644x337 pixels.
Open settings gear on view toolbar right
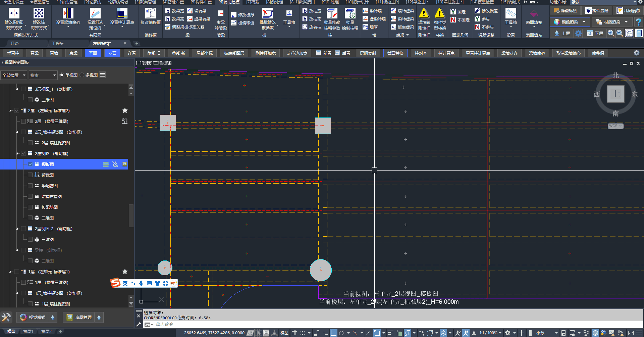pos(636,53)
